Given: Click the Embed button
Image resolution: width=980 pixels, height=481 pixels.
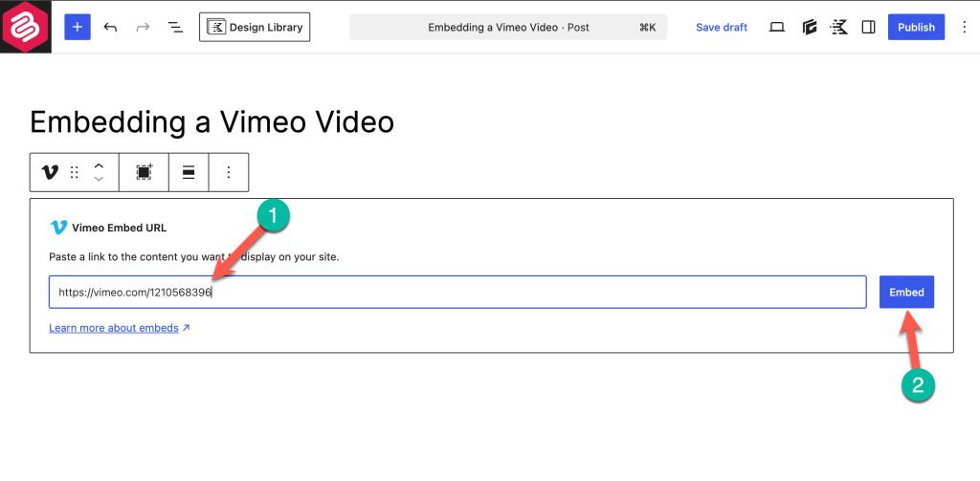Looking at the screenshot, I should pos(907,292).
